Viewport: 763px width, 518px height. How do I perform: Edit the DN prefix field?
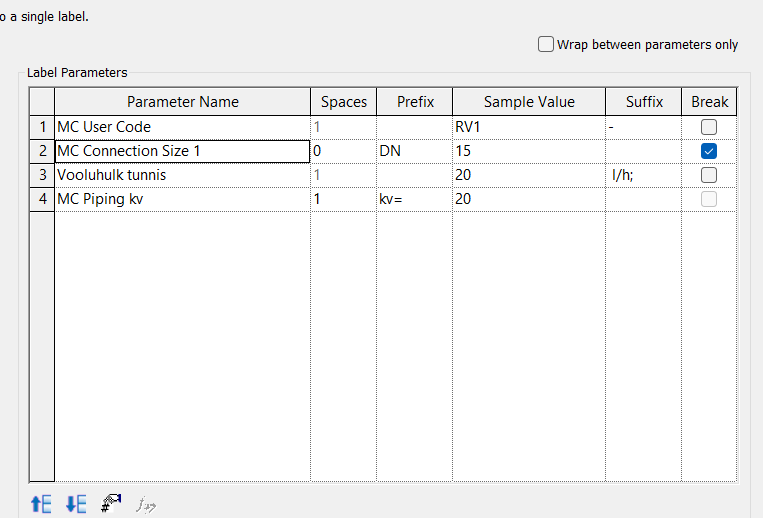tap(414, 151)
